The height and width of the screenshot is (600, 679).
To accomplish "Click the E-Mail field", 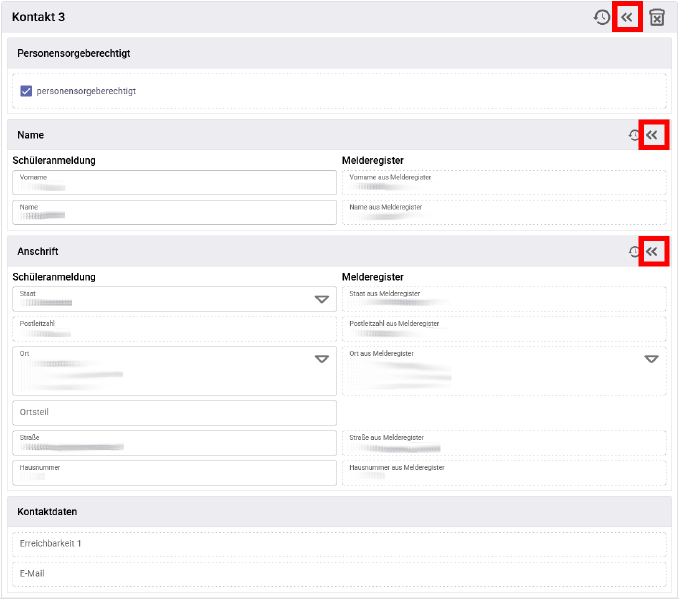I will point(340,574).
